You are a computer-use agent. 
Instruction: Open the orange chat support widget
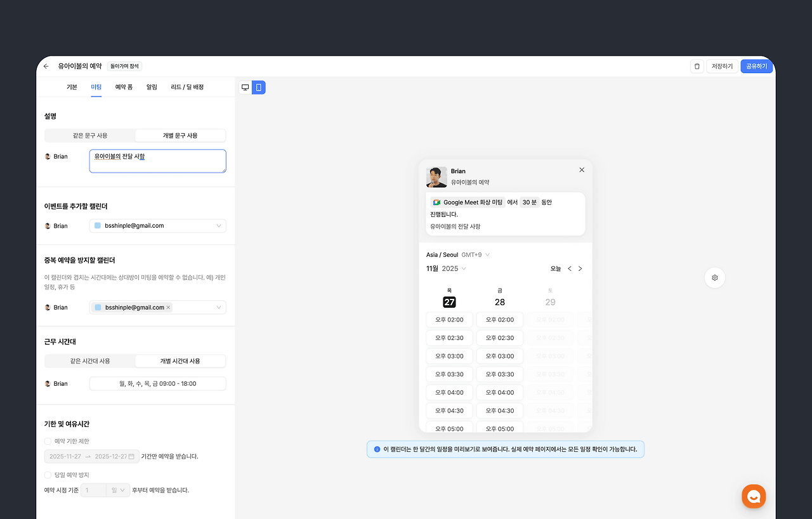click(x=754, y=496)
